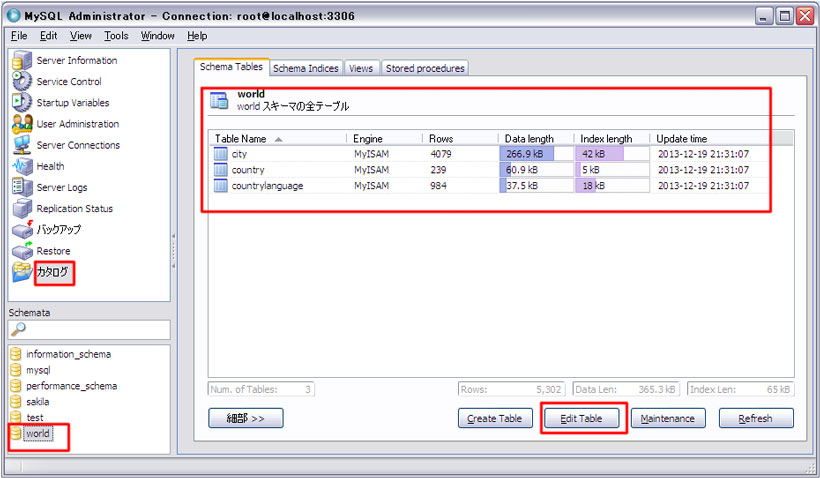
Task: Click the Schemata search input field
Action: [89, 329]
